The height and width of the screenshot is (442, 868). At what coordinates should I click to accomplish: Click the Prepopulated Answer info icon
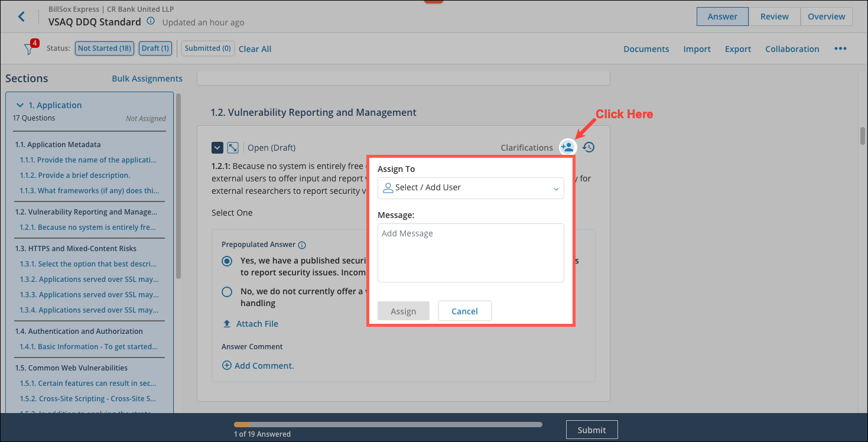tap(302, 245)
